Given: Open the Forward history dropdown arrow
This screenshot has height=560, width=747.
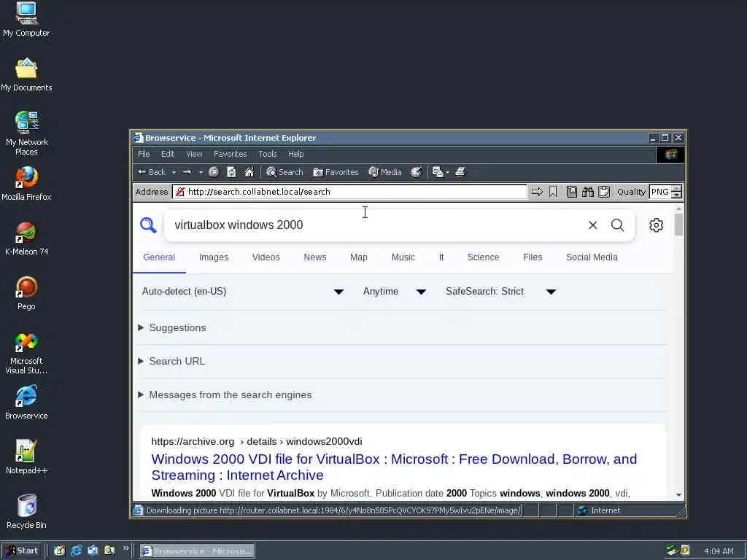Looking at the screenshot, I should (201, 172).
